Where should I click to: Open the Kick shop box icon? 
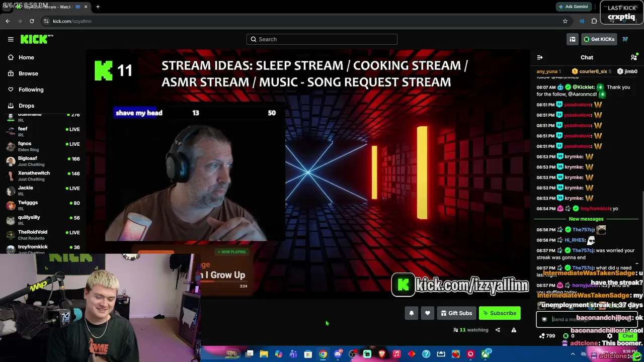click(x=573, y=39)
